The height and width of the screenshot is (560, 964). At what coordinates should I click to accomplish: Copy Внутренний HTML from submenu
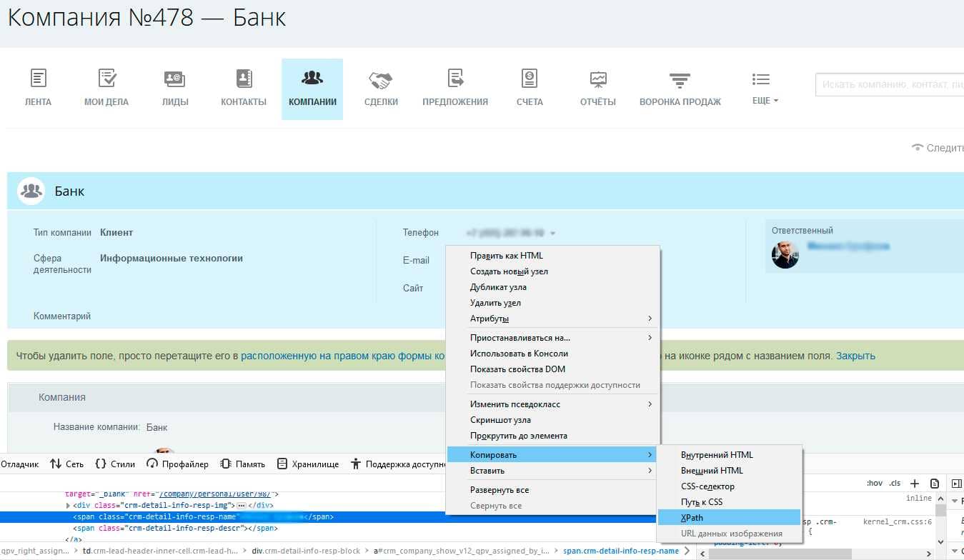729,455
